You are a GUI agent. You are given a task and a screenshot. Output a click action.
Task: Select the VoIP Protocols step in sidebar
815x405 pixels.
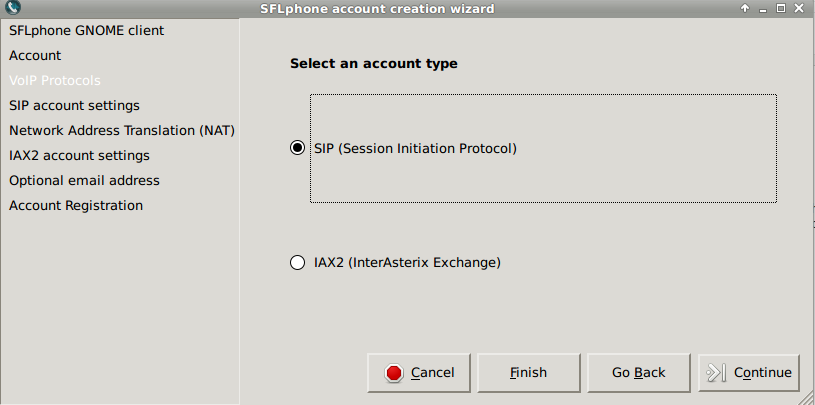(55, 81)
